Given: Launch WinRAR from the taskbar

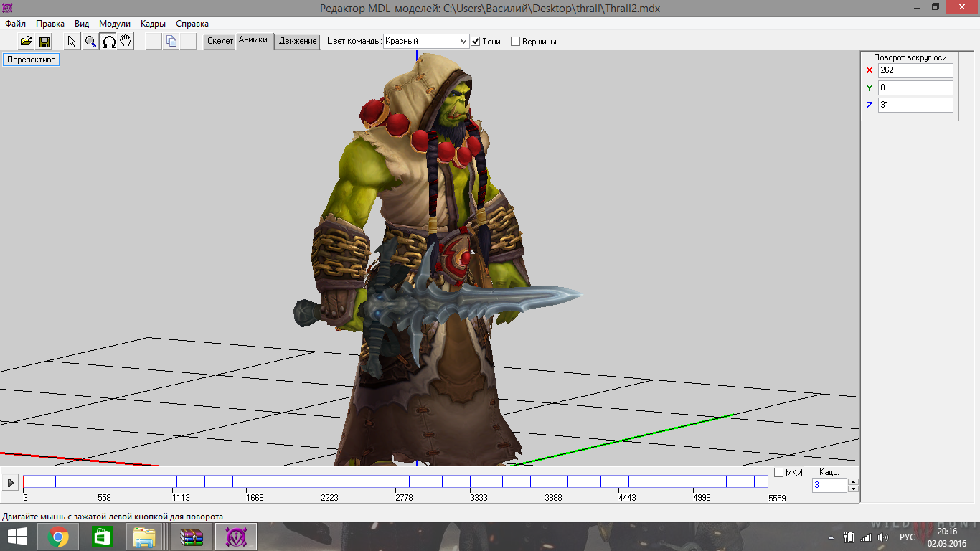Looking at the screenshot, I should coord(192,537).
